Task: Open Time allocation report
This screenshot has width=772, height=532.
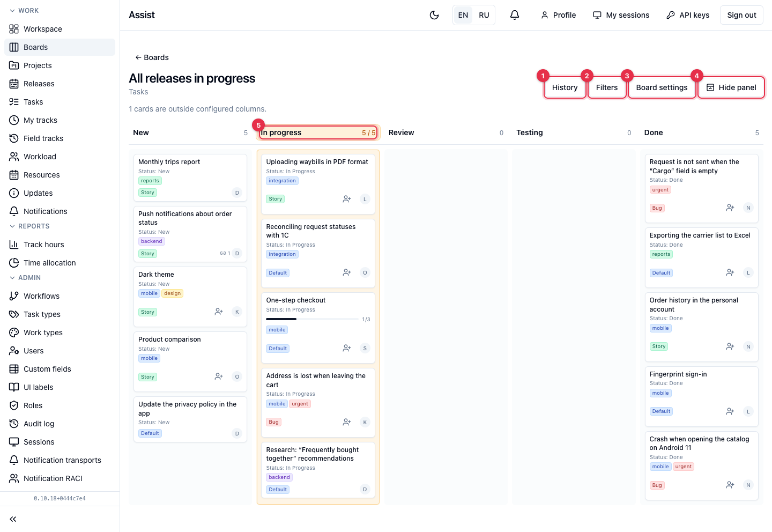Action: [60, 263]
